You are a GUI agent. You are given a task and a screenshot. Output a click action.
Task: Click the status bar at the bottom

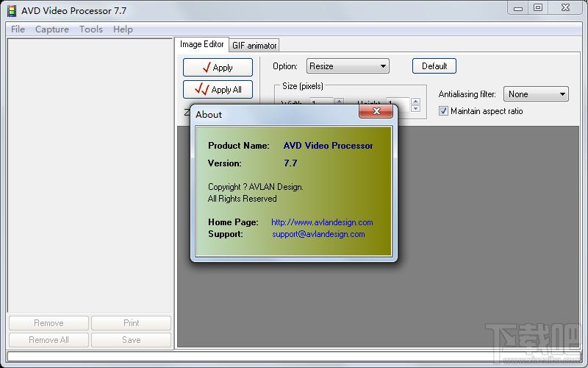tap(293, 356)
